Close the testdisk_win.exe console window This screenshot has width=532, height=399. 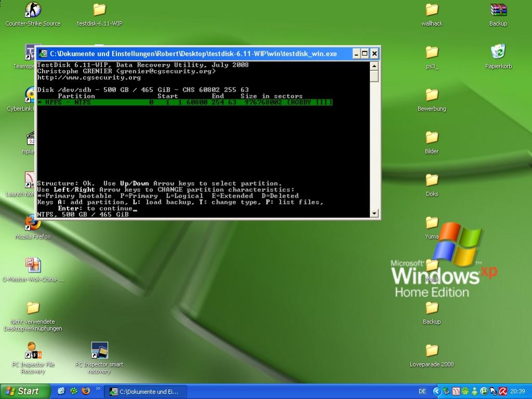[x=374, y=54]
